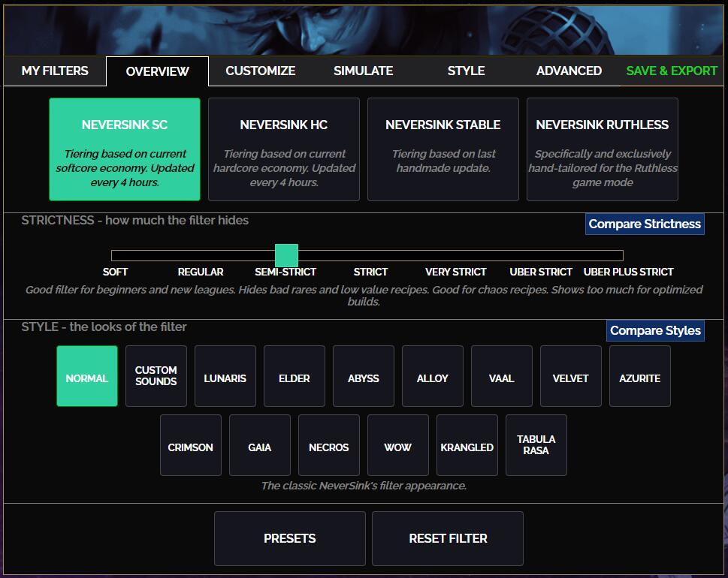The image size is (728, 578).
Task: Set strictness to Uber Strict
Action: coord(541,272)
